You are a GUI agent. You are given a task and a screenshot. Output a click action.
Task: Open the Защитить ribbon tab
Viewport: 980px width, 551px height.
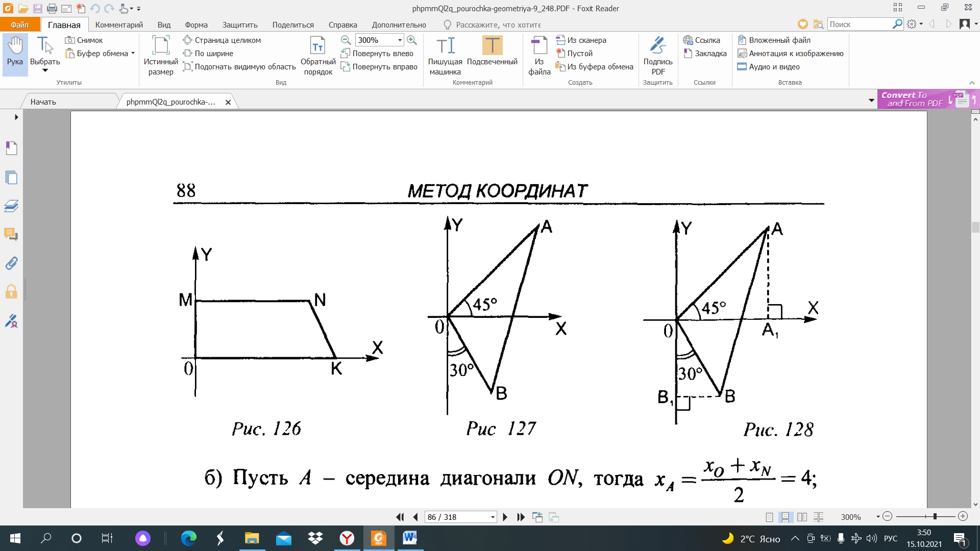click(x=240, y=24)
